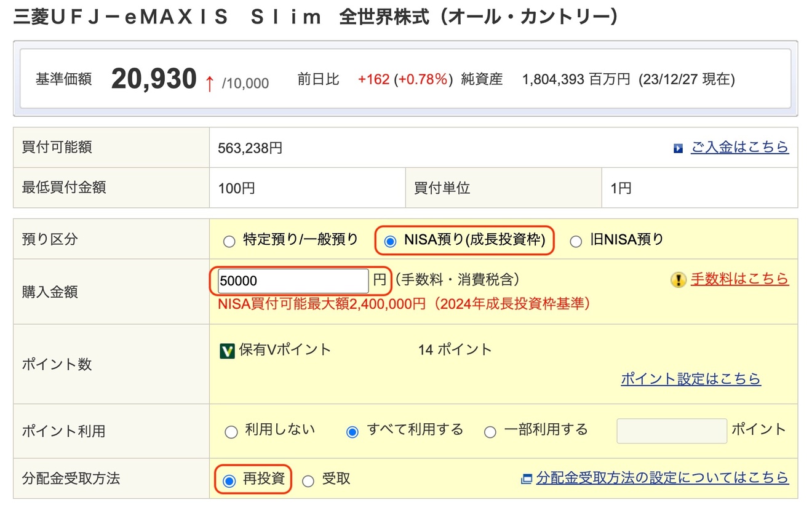Select 受取 distribution option

308,481
